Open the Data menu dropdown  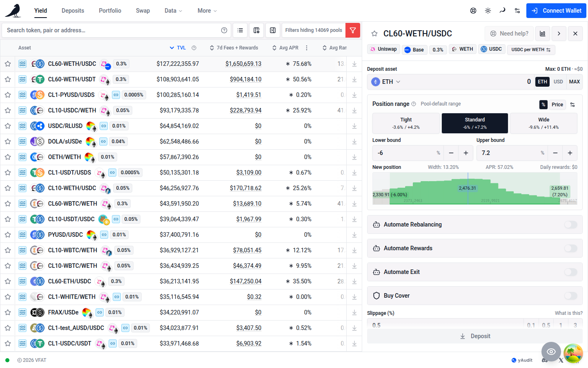[174, 11]
